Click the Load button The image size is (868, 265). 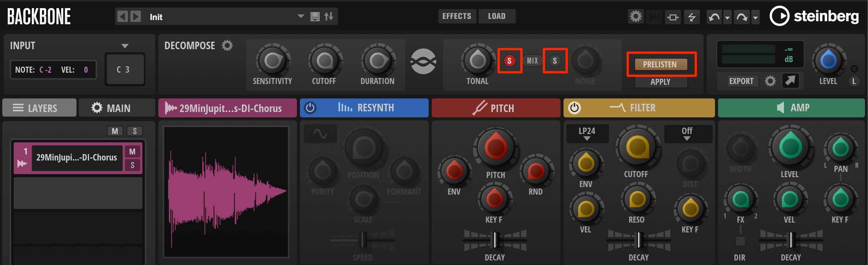497,16
